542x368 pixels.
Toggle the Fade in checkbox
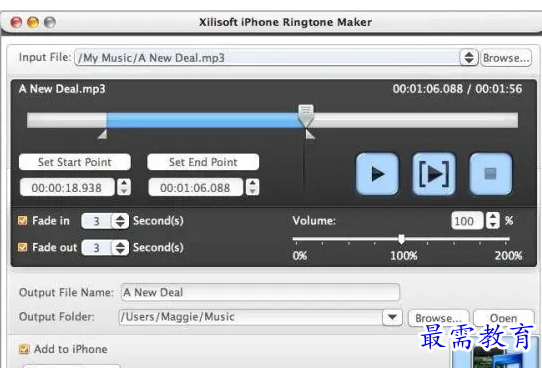point(23,220)
